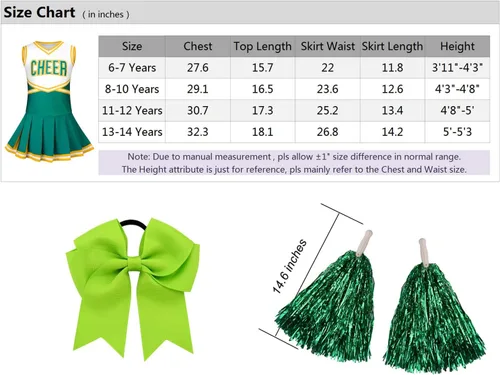The image size is (500, 375).
Task: Click skirt length value '11.8'
Action: point(392,68)
